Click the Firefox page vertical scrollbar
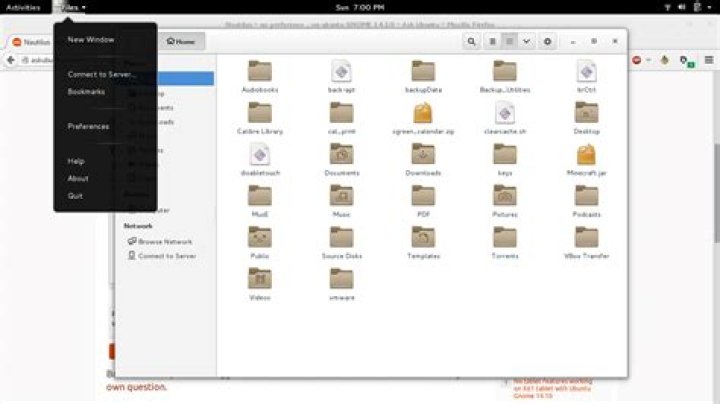The width and height of the screenshot is (720, 404). 716,193
